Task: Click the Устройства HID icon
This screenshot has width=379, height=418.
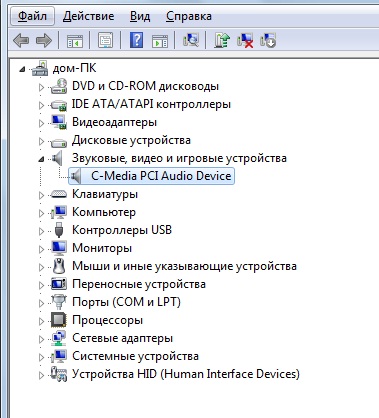Action: click(x=59, y=374)
